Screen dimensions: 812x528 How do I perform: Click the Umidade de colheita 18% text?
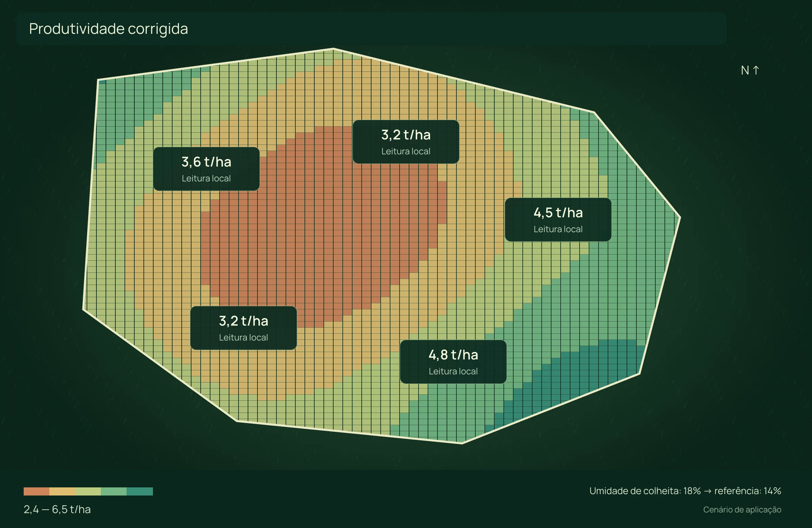[645, 491]
